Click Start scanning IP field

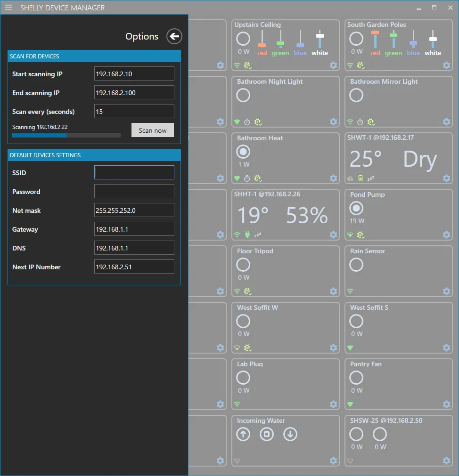point(134,74)
